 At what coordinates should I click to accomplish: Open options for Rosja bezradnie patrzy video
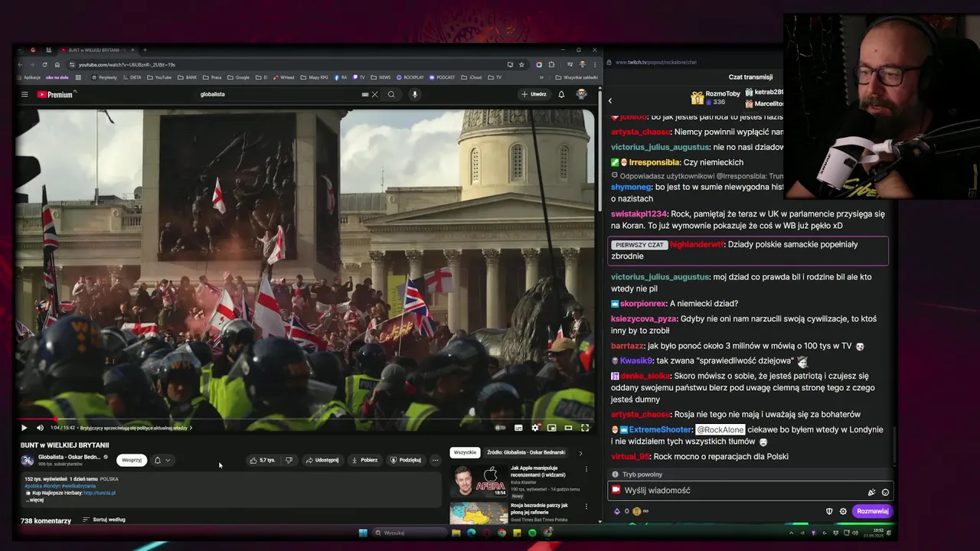(x=586, y=507)
